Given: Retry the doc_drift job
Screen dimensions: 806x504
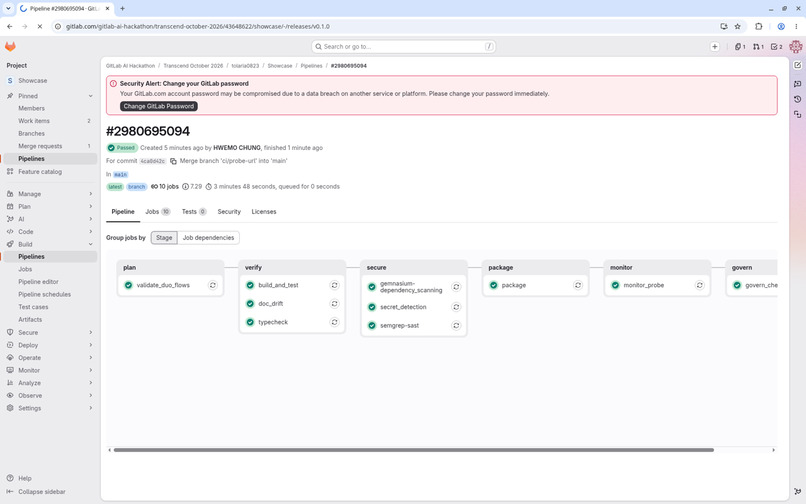Looking at the screenshot, I should click(334, 303).
